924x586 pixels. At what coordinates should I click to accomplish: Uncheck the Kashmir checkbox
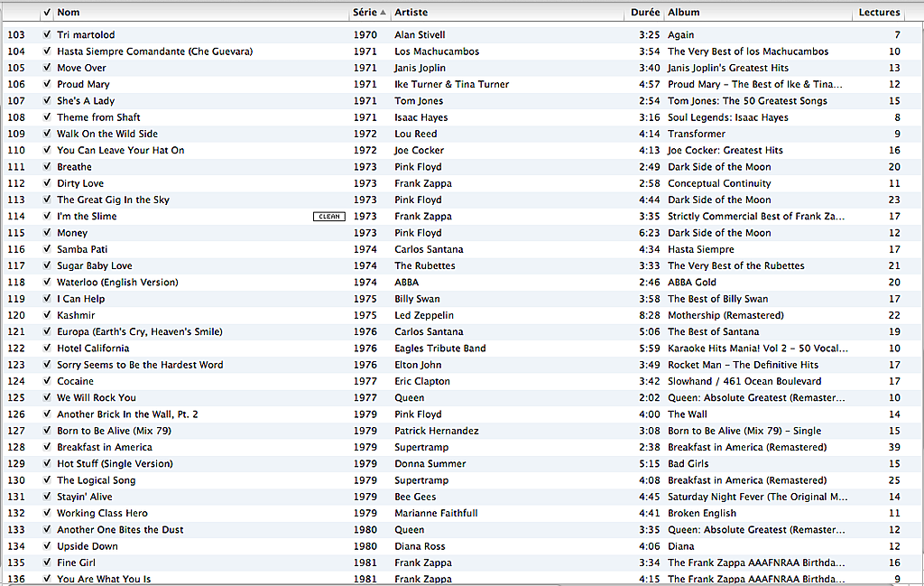47,315
